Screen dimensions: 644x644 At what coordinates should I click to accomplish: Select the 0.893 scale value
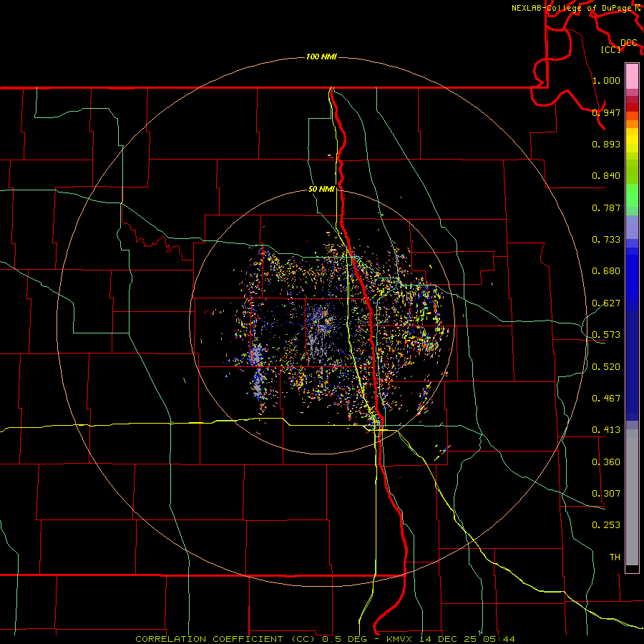[606, 144]
